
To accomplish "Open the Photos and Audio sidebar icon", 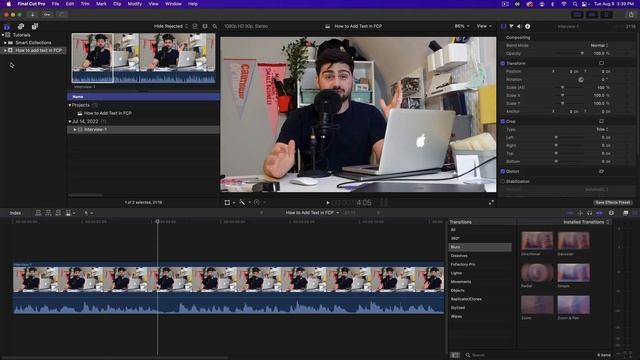I will (x=21, y=27).
